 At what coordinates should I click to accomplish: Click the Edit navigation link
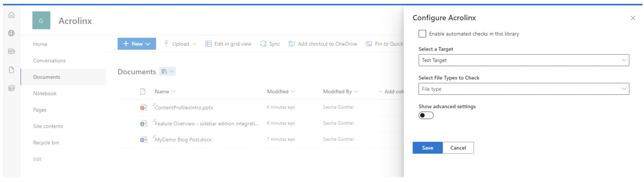pos(37,159)
